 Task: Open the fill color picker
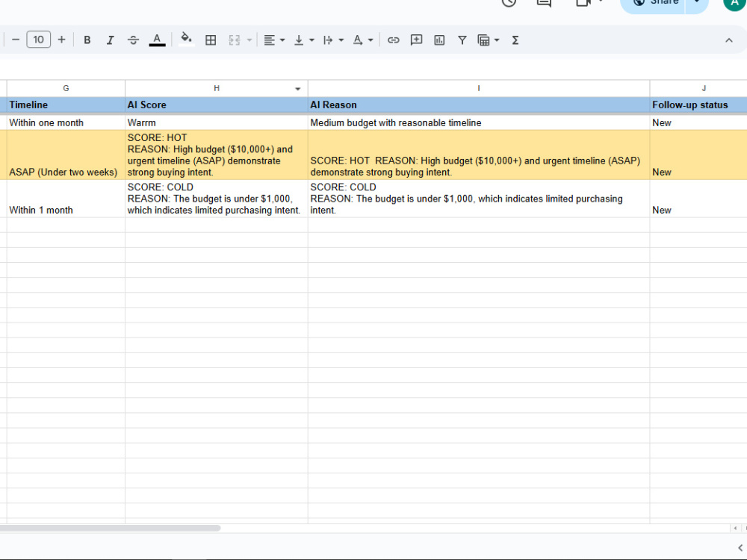(x=186, y=39)
